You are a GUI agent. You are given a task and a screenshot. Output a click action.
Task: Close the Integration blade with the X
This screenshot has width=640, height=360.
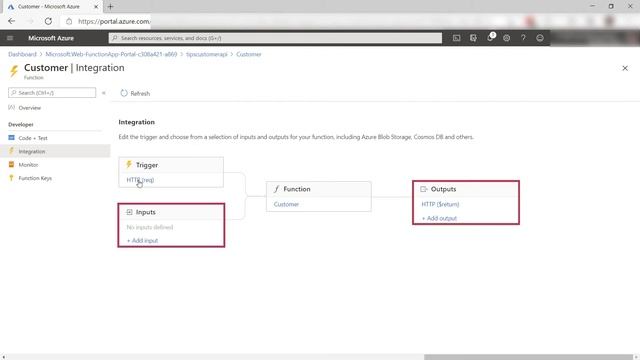[x=625, y=68]
